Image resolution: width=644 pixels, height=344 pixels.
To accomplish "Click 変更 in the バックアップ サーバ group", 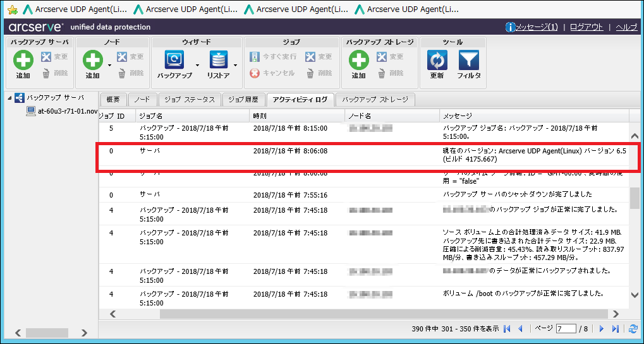I will click(x=54, y=57).
